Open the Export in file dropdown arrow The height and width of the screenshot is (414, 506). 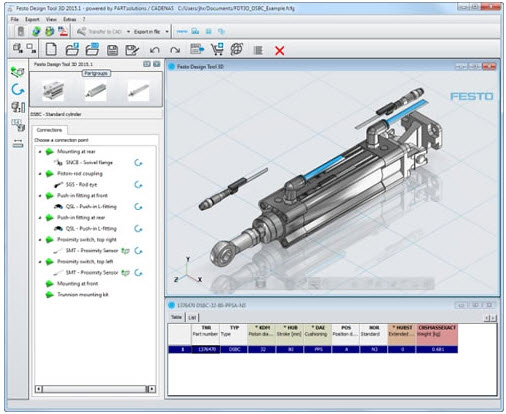tap(167, 32)
